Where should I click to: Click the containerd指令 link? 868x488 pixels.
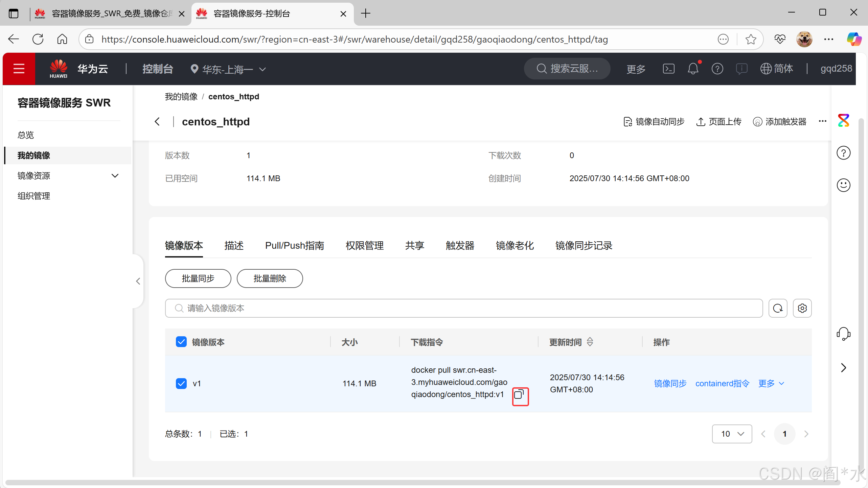pos(722,384)
